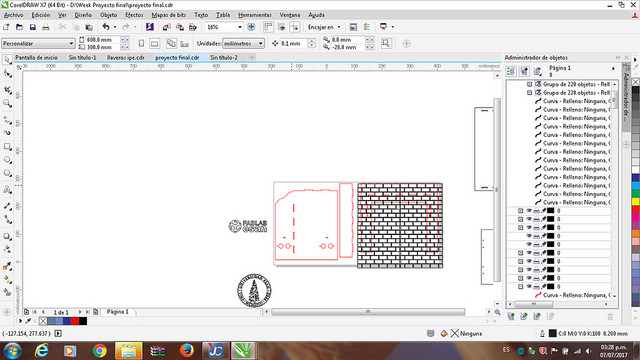
Task: Select the Rectangle tool
Action: pyautogui.click(x=7, y=147)
